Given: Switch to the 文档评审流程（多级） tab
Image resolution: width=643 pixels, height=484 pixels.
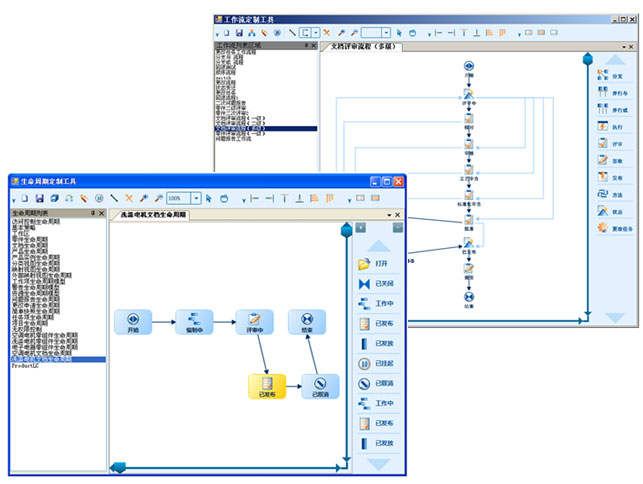Looking at the screenshot, I should pos(370,47).
